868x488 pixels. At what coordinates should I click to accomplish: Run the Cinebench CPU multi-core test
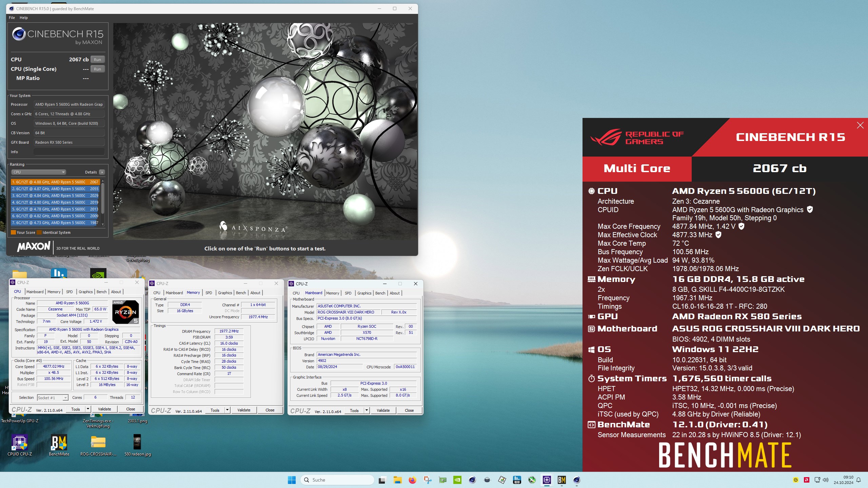[98, 59]
